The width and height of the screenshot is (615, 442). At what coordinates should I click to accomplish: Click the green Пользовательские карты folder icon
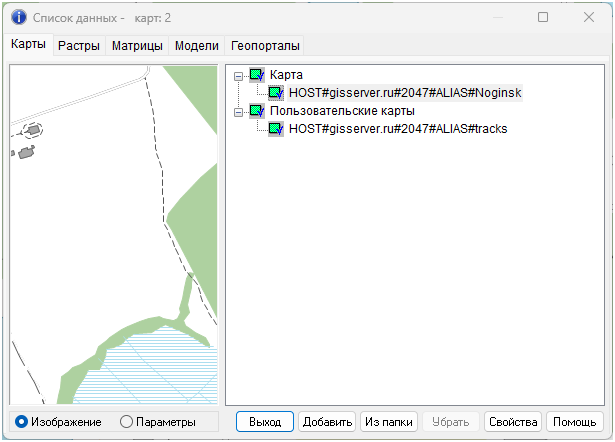(257, 111)
